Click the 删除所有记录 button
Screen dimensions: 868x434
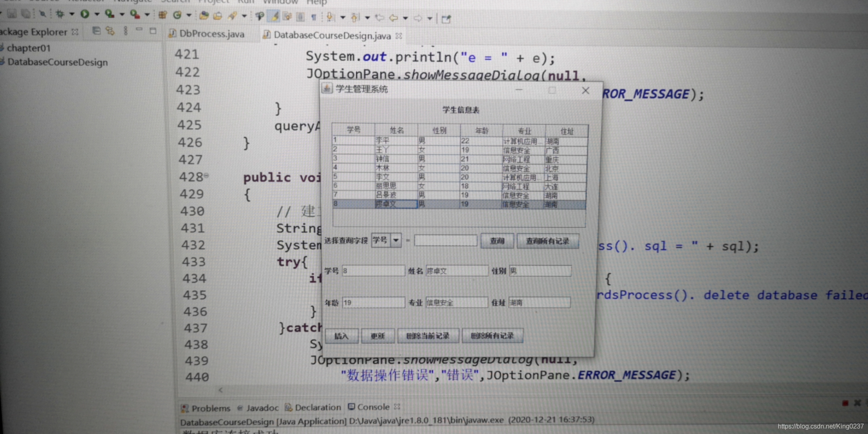[492, 336]
